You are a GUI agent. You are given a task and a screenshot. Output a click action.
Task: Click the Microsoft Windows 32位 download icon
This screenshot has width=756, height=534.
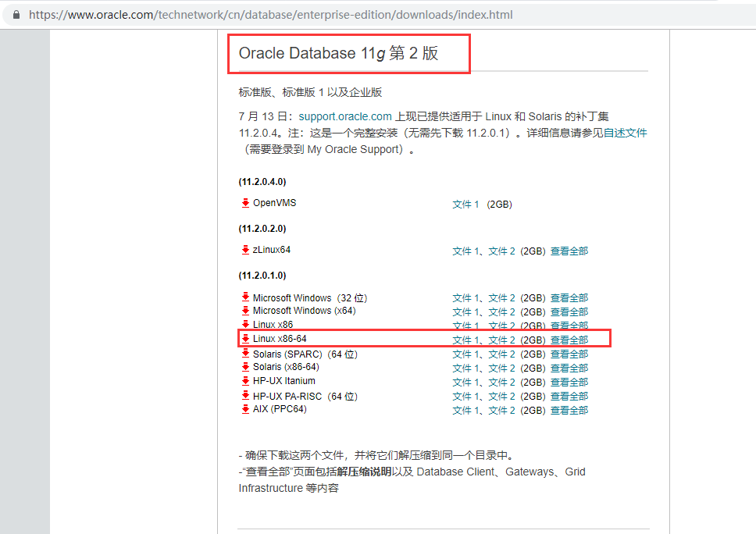(x=246, y=297)
